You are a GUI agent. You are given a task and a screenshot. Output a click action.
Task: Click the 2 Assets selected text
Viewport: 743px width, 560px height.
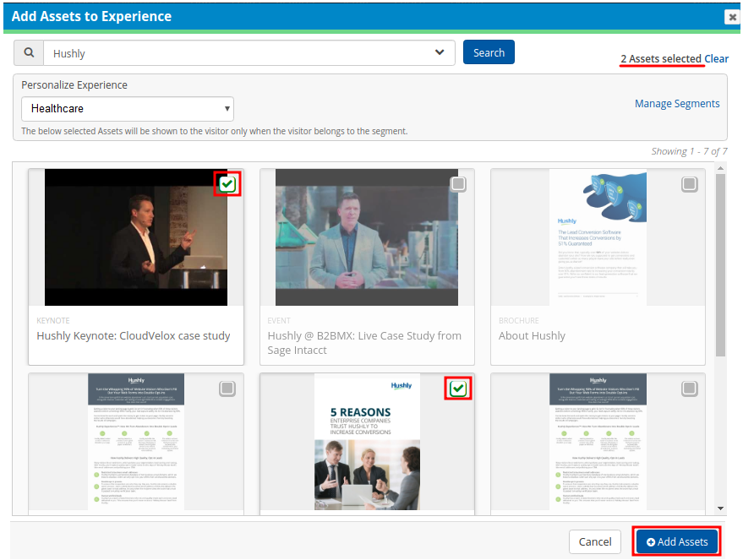click(661, 58)
